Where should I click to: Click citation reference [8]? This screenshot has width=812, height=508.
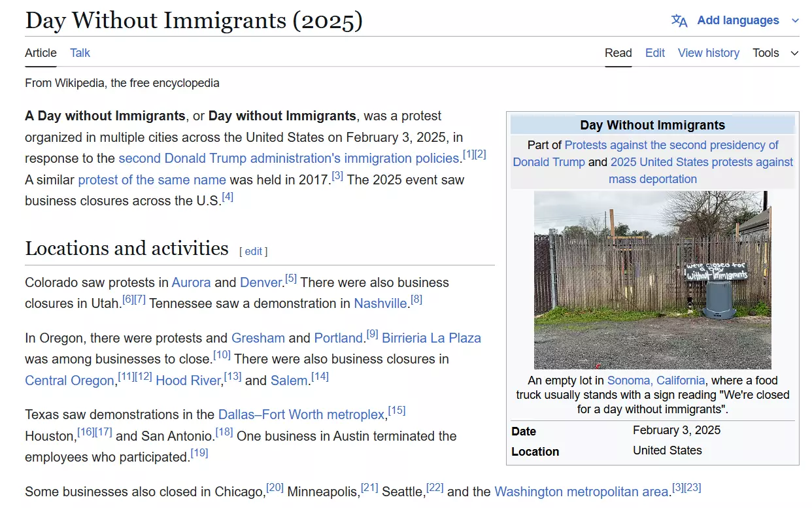[416, 299]
